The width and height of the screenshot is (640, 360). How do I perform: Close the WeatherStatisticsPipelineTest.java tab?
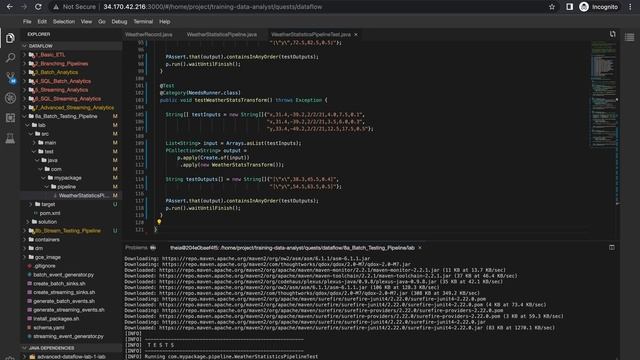point(356,35)
